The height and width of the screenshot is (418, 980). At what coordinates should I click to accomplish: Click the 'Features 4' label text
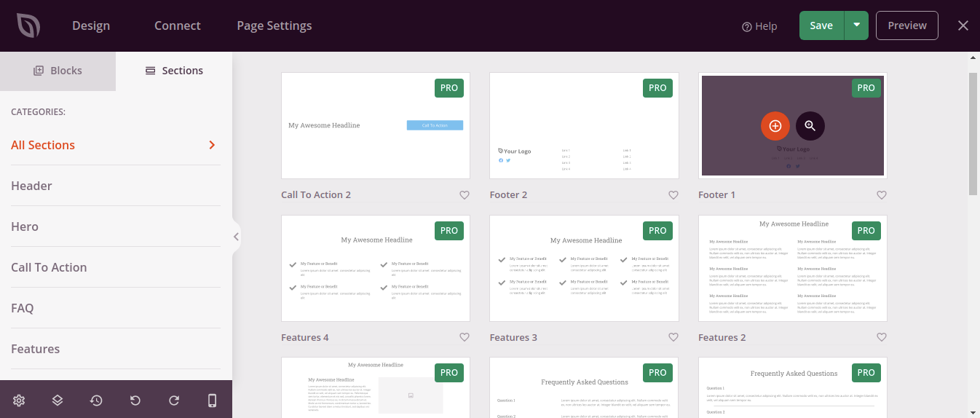coord(305,338)
